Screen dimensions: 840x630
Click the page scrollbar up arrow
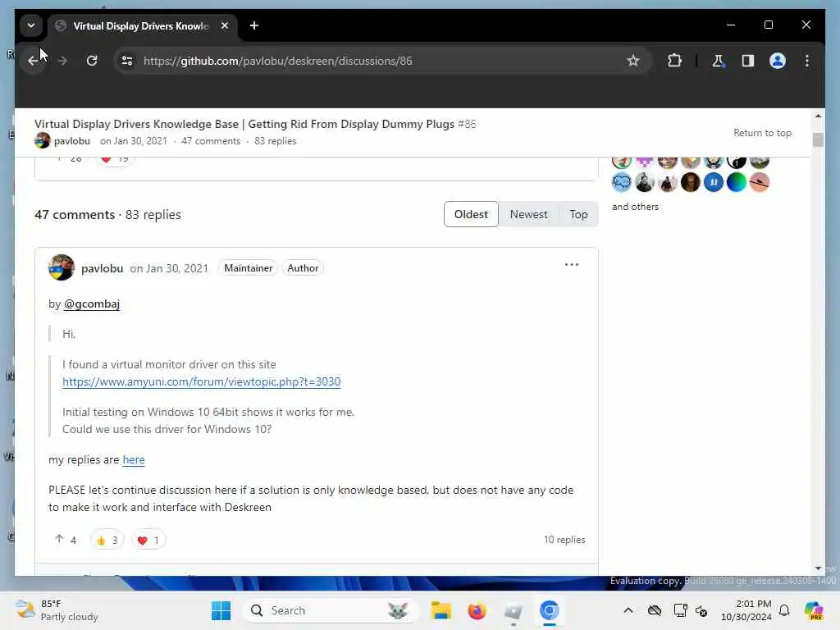tap(818, 116)
